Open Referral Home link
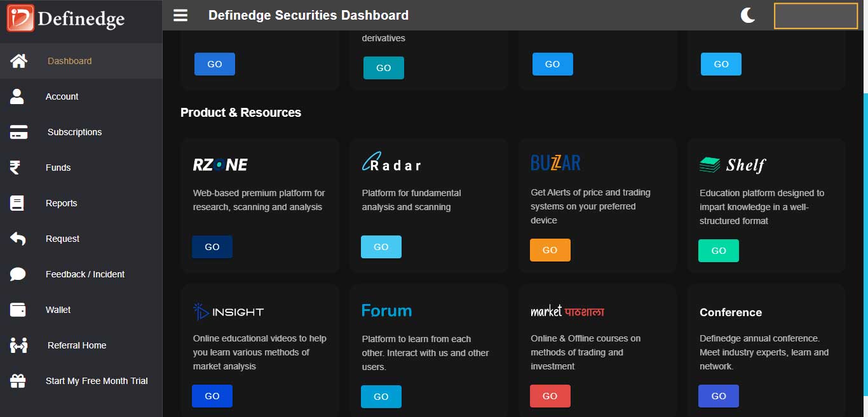868x417 pixels. (x=81, y=345)
